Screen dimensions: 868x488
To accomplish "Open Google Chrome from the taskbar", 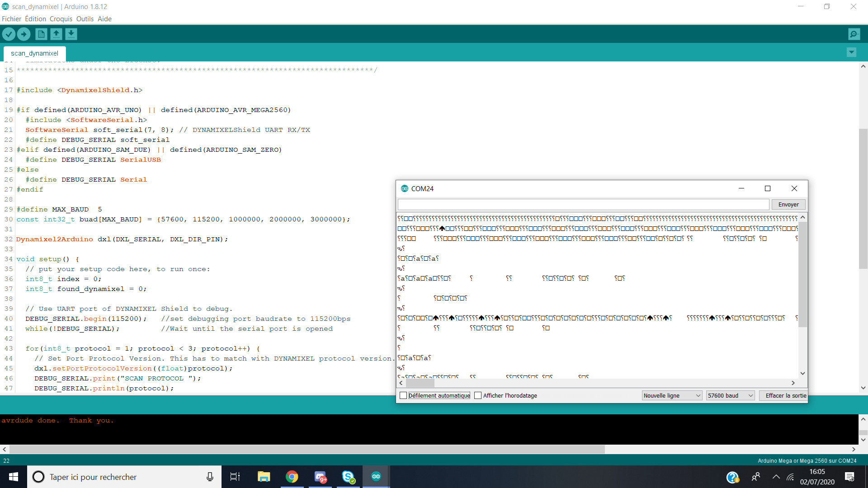I will pos(292,477).
